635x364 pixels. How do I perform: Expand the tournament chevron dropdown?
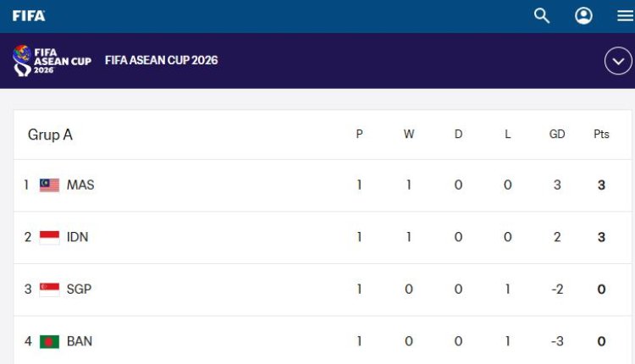tap(618, 61)
